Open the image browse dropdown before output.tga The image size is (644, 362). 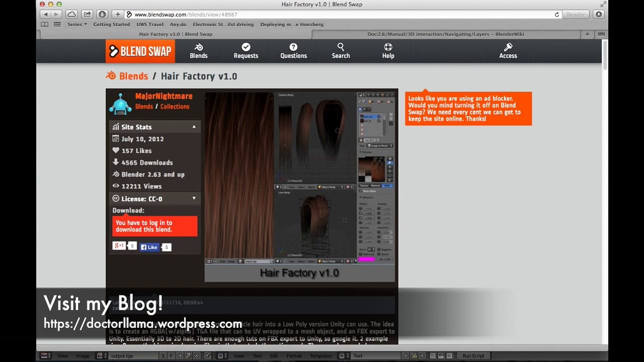pyautogui.click(x=102, y=355)
